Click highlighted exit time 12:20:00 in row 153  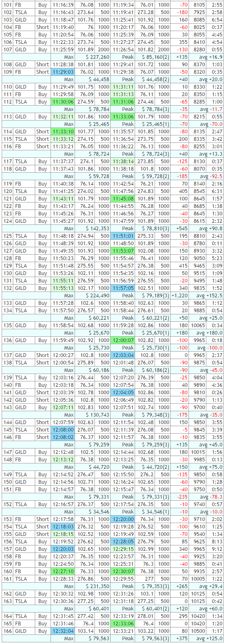(123, 519)
